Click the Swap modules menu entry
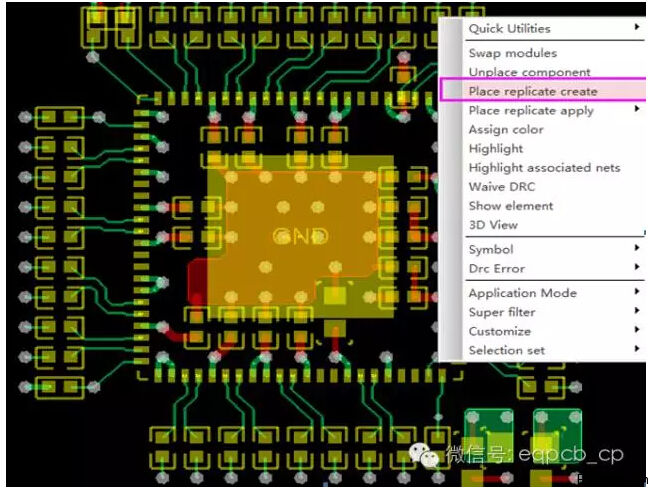The height and width of the screenshot is (493, 655). tap(512, 53)
